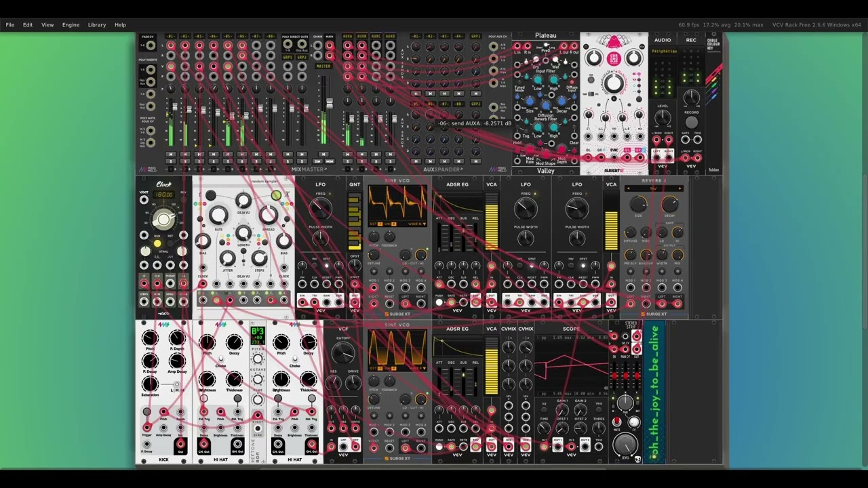
Task: Click the FREQ knob on first LFO
Action: (321, 208)
